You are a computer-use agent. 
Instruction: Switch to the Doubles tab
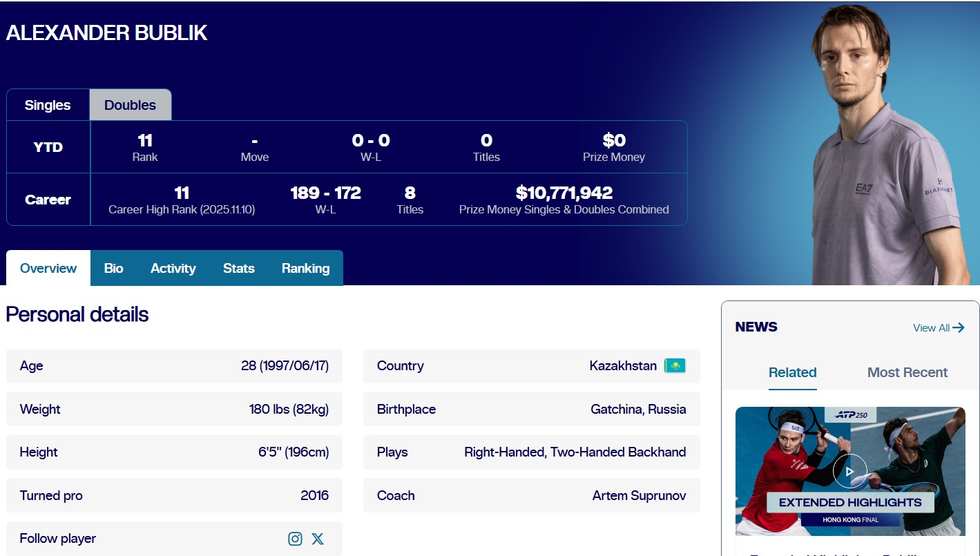[130, 105]
